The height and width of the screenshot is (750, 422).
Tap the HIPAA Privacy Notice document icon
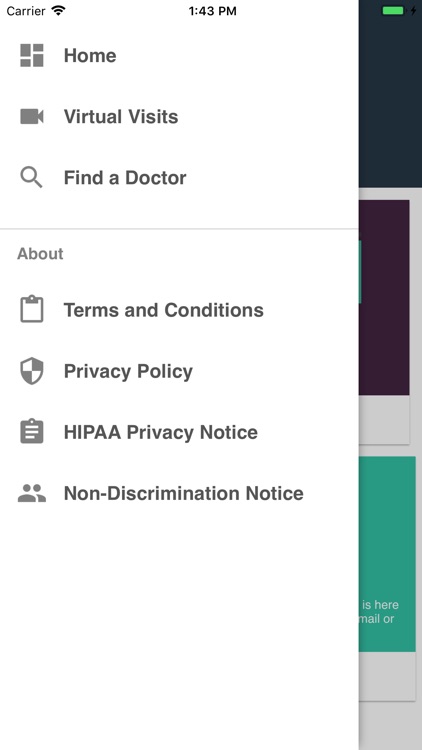[32, 431]
